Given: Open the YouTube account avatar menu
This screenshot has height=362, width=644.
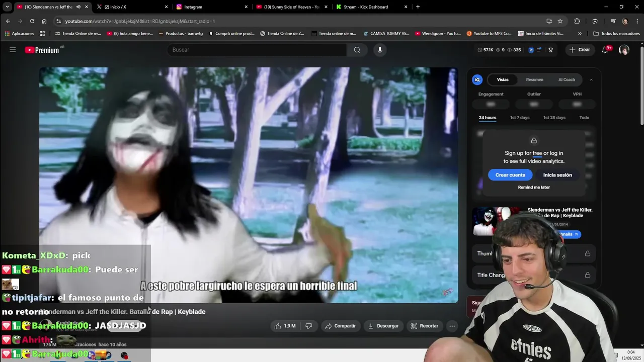Looking at the screenshot, I should pyautogui.click(x=624, y=50).
